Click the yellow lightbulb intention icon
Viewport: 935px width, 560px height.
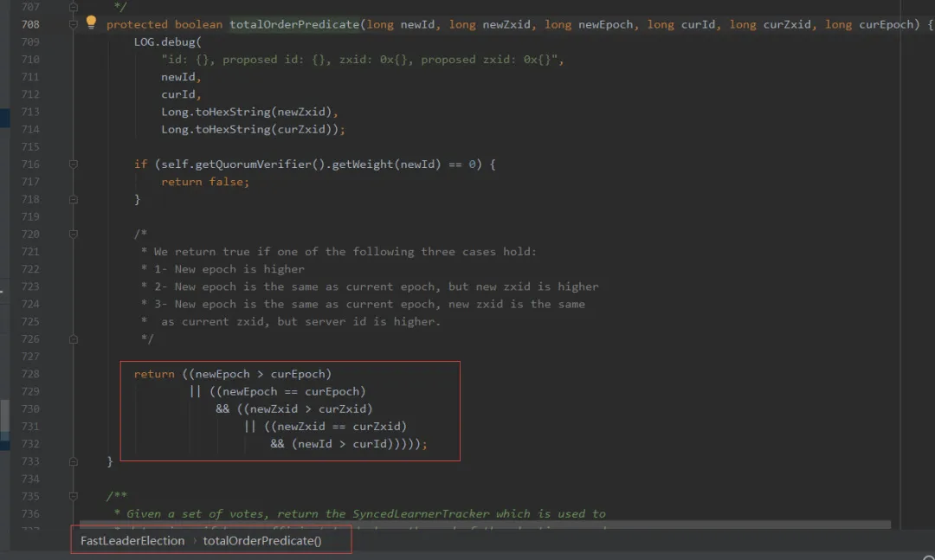[x=91, y=23]
